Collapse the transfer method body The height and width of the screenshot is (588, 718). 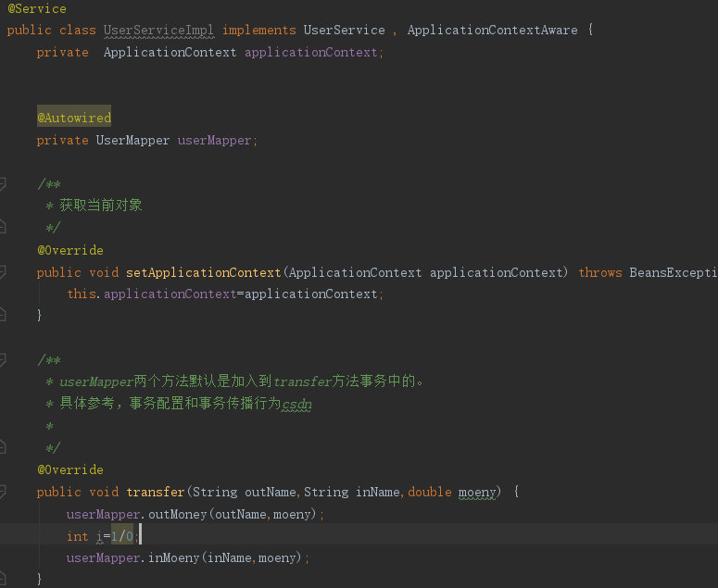click(x=2, y=492)
